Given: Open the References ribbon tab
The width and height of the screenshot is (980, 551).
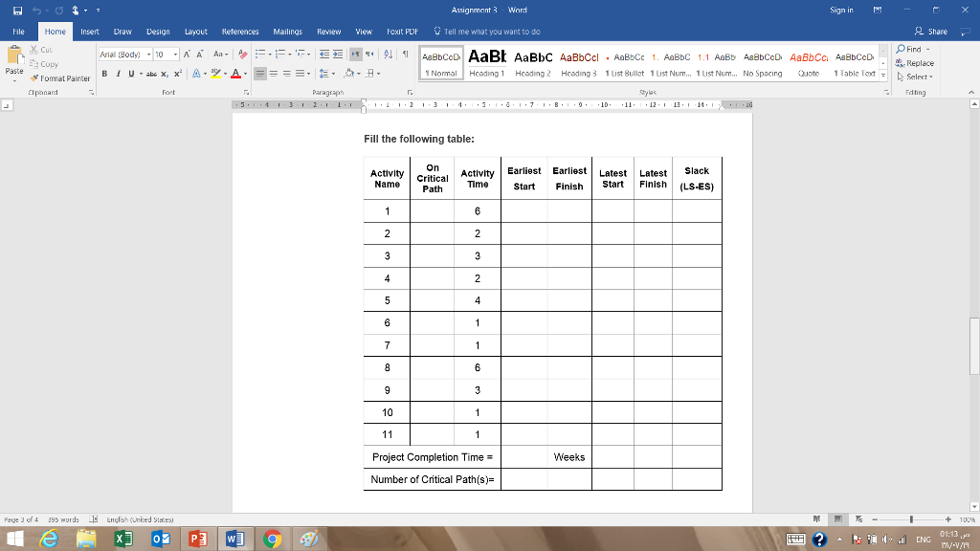Looking at the screenshot, I should pos(238,32).
